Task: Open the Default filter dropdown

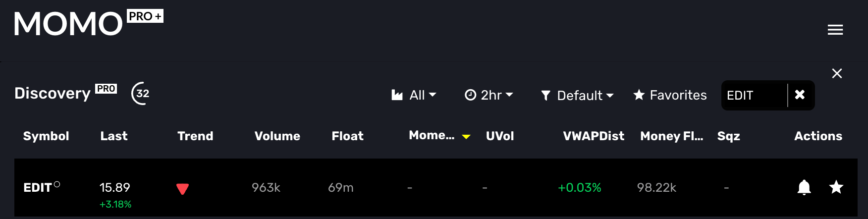Action: (577, 95)
